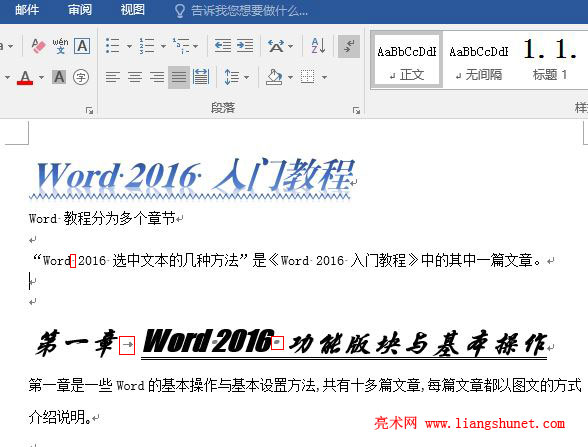The width and height of the screenshot is (588, 447).
Task: Expand Asian Layout dropdown arrow
Action: pyautogui.click(x=291, y=46)
